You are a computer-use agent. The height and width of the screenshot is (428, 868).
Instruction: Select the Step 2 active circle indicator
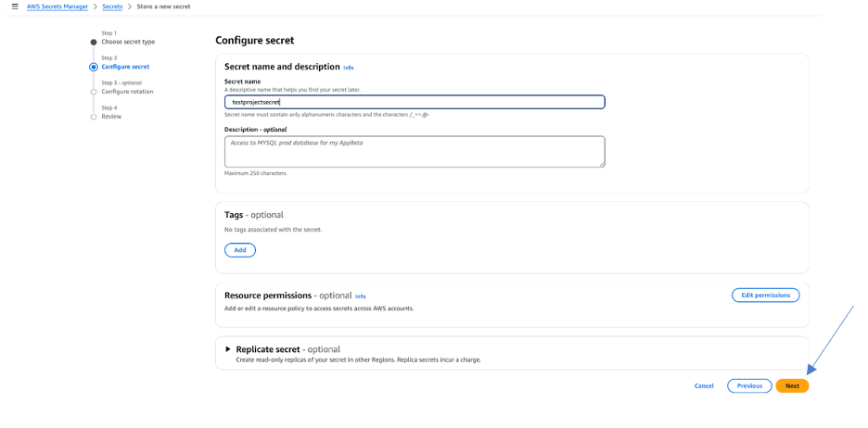click(94, 67)
